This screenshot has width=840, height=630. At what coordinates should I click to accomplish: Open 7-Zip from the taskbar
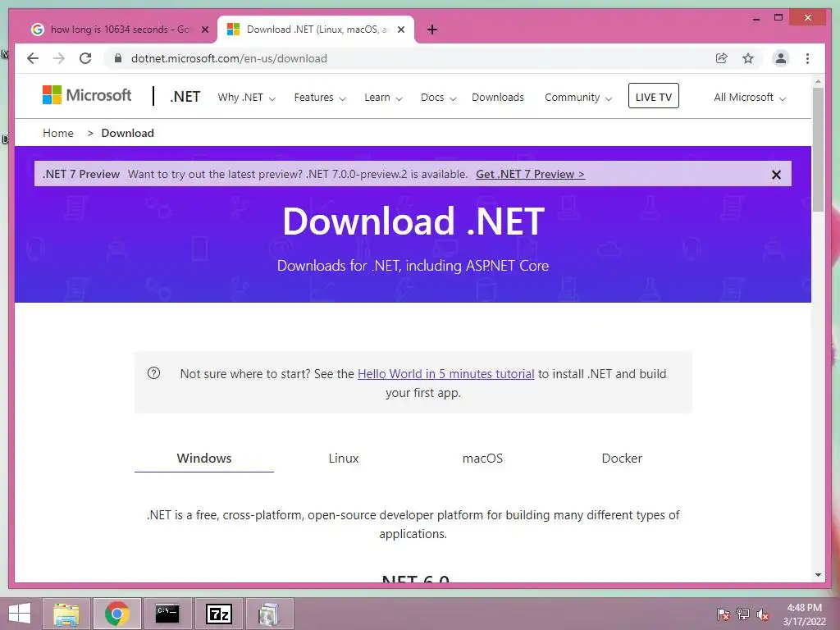218,614
